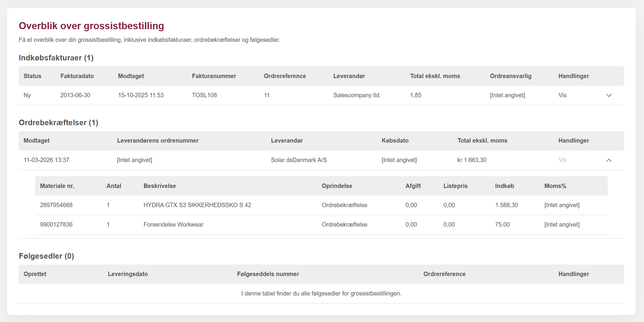Click material number 2897954668
This screenshot has height=322, width=644.
pos(56,205)
